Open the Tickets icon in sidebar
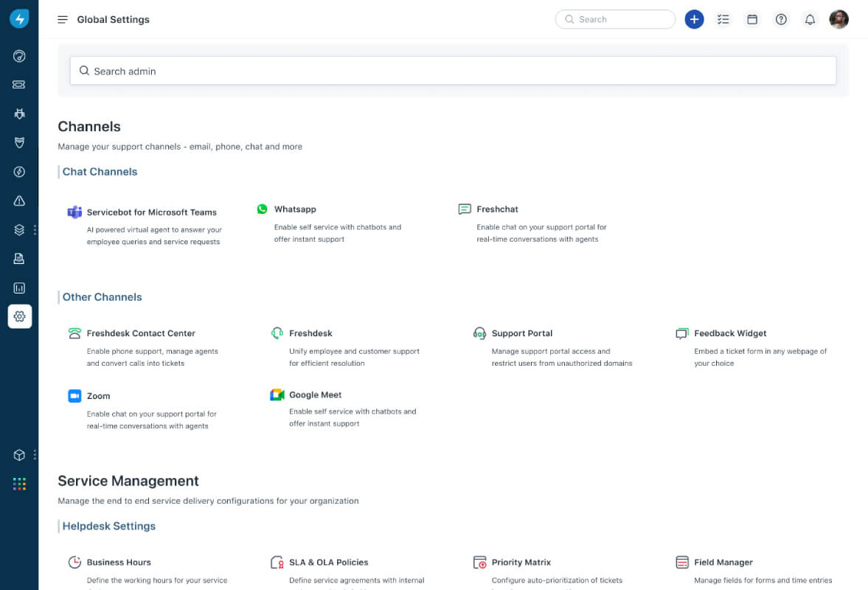Viewport: 868px width, 590px height. (x=19, y=85)
